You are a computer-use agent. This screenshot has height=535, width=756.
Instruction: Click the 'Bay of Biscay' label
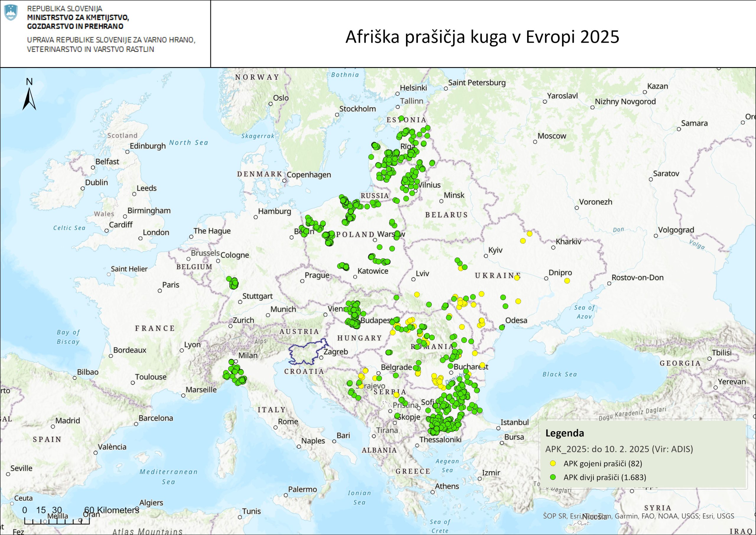coord(68,337)
